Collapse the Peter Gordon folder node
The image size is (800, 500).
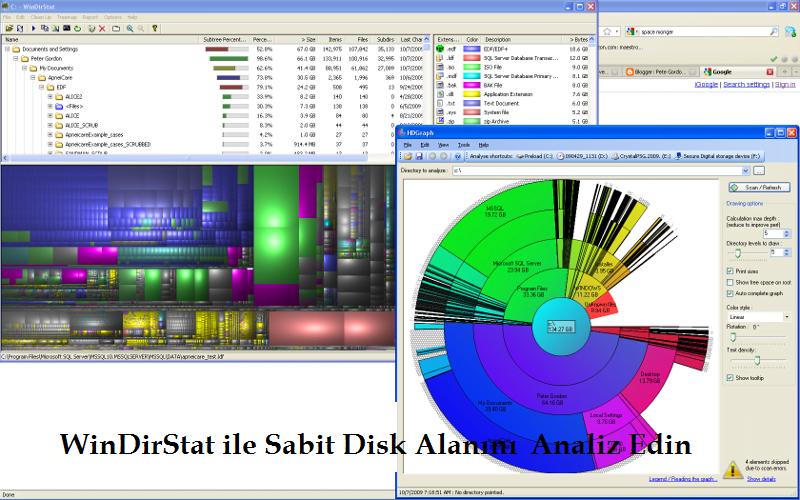tap(16, 59)
